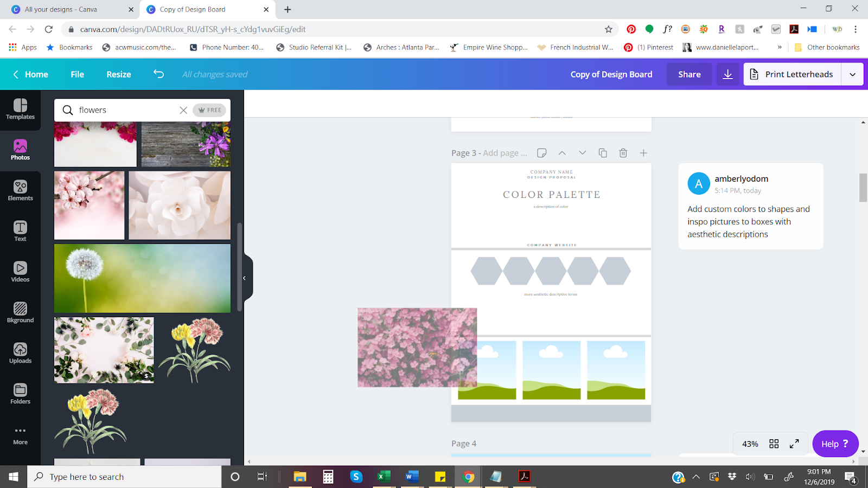Add a note to page 3
The image size is (868, 488).
coord(541,153)
